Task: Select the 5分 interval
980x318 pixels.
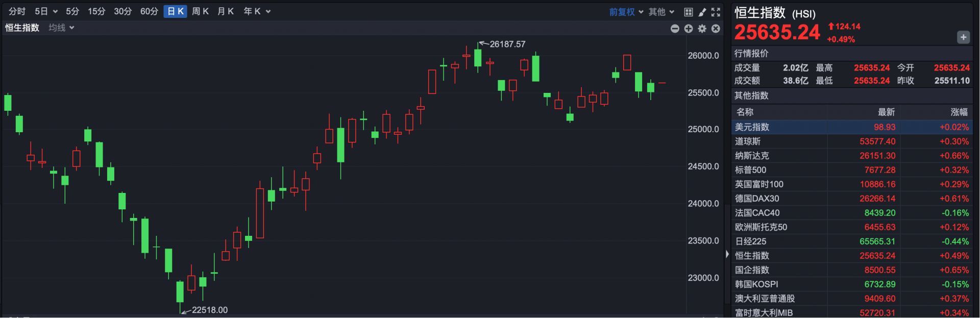Action: pyautogui.click(x=72, y=11)
